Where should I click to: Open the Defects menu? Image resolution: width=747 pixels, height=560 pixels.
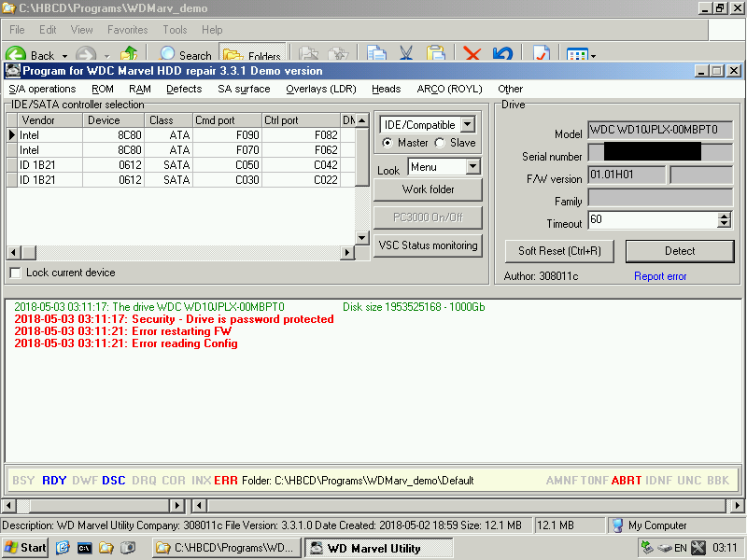pos(184,89)
